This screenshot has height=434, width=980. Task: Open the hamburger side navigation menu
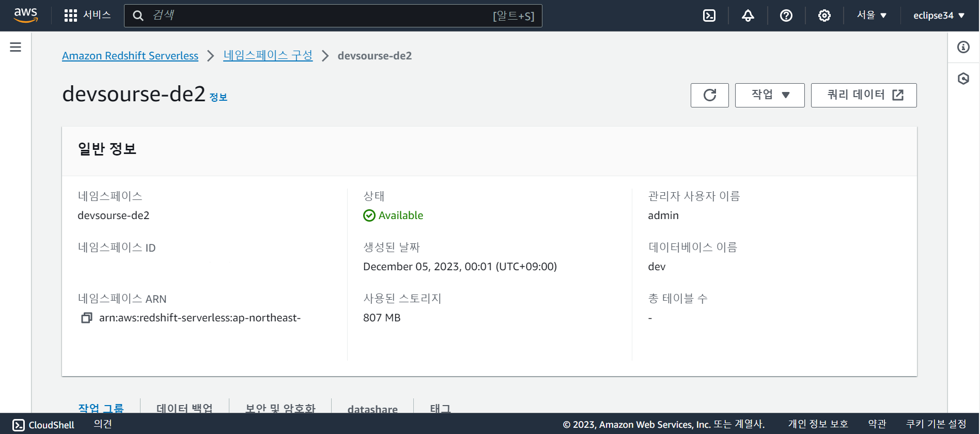pyautogui.click(x=15, y=47)
